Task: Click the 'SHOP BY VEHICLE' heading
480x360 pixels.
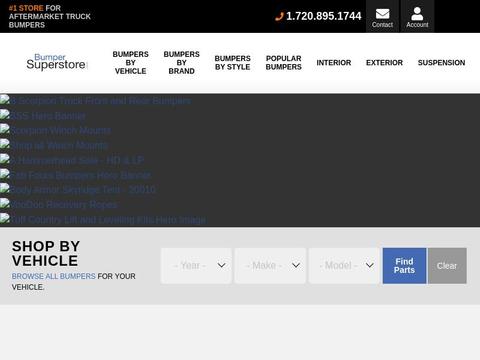Action: 46,254
